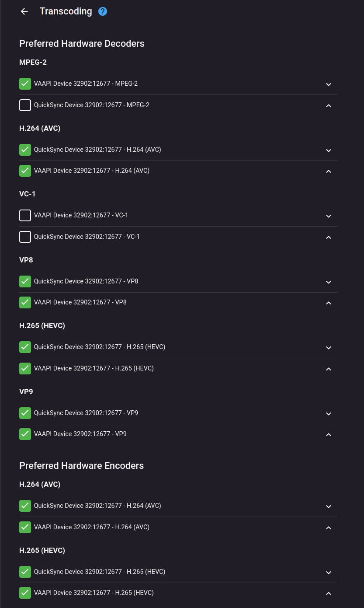364x608 pixels.
Task: Disable VAAPI H.264 (AVC) decoder
Action: coord(25,171)
